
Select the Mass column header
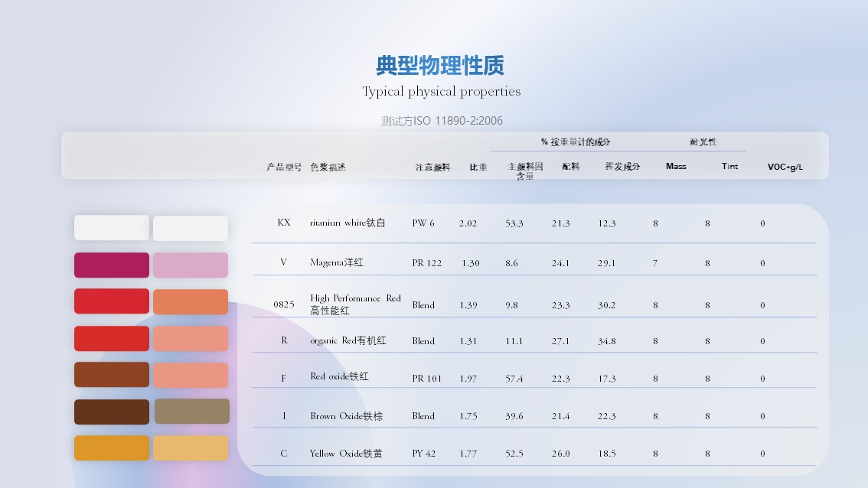tap(676, 166)
